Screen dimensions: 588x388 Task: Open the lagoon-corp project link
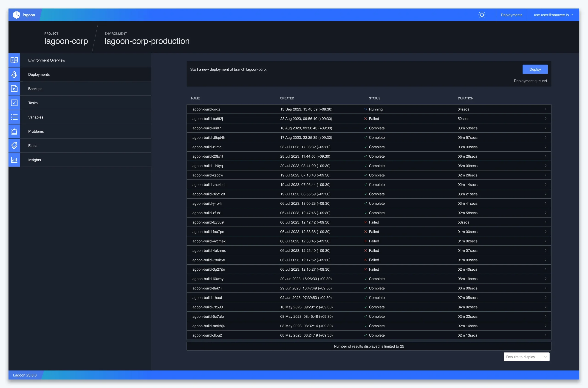pos(66,41)
